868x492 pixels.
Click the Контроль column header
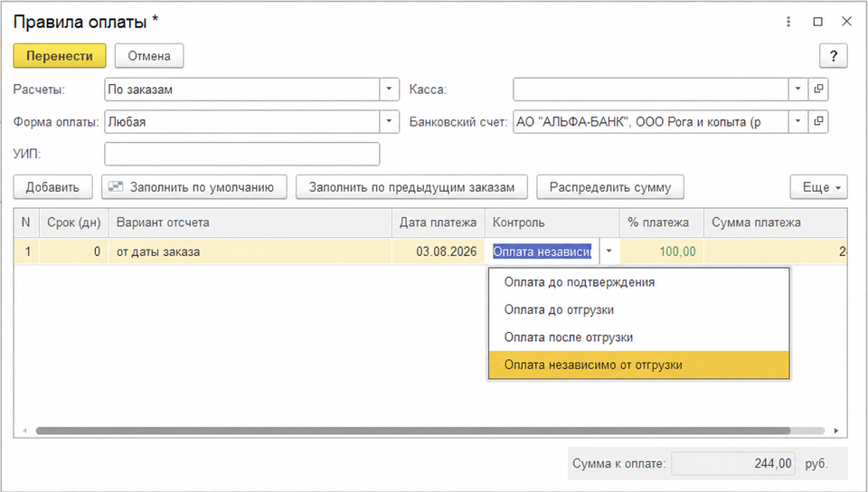pos(552,222)
